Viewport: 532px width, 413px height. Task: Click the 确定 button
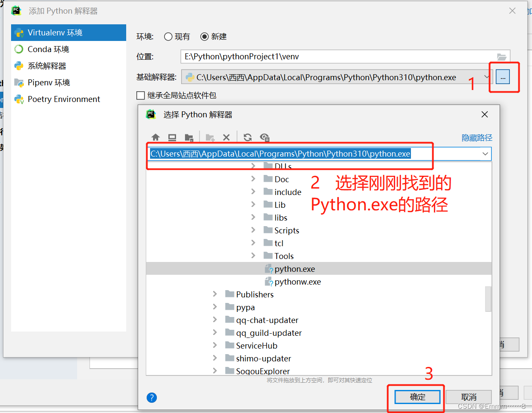(x=416, y=397)
